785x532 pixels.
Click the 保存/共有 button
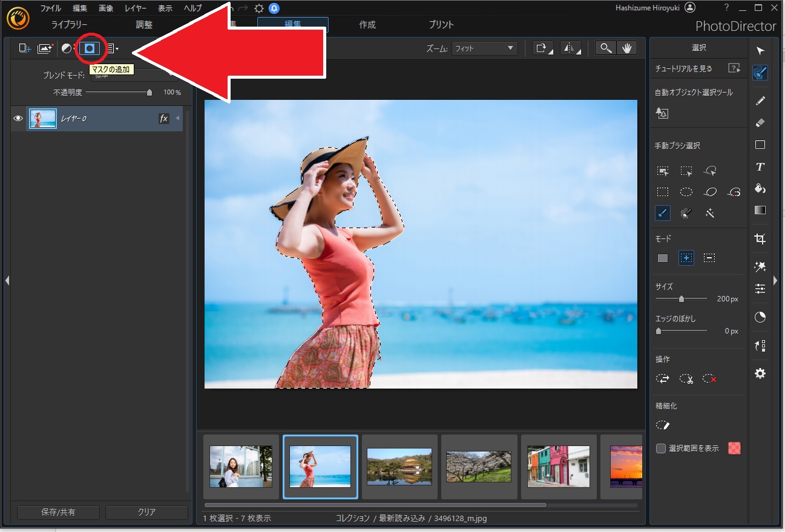tap(58, 512)
